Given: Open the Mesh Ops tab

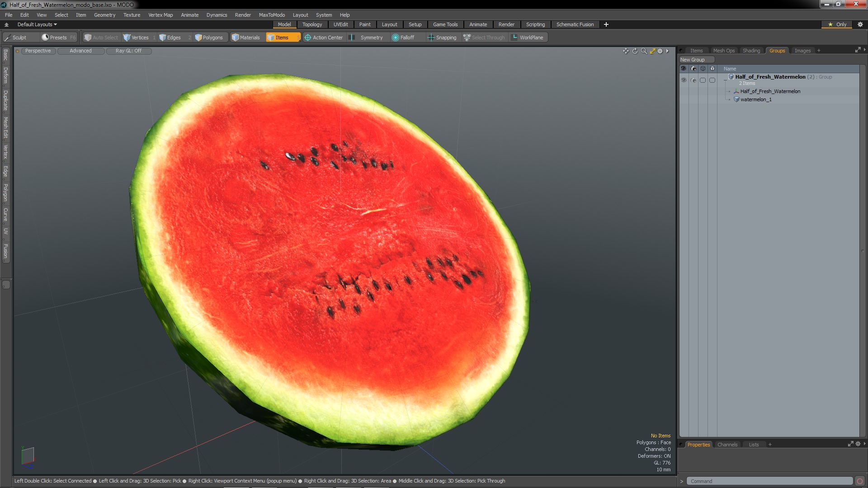Looking at the screenshot, I should point(724,51).
